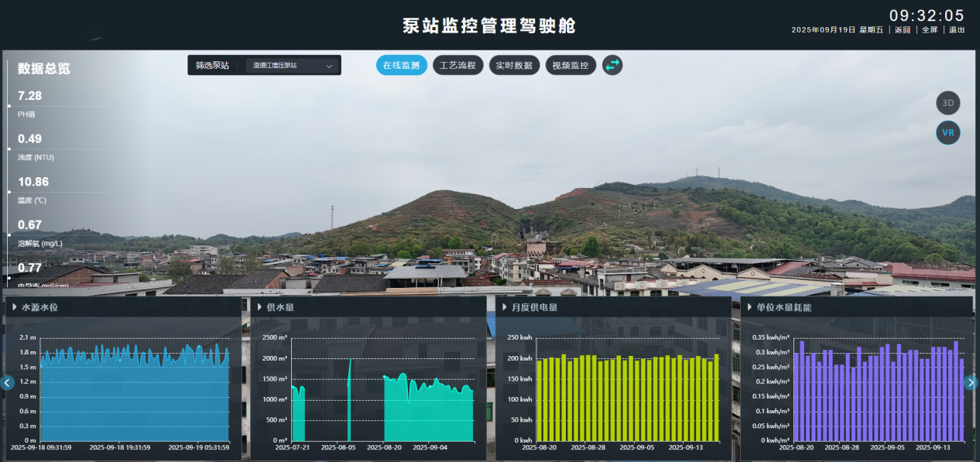980x462 pixels.
Task: Click 全屏 to enter fullscreen
Action: click(930, 30)
